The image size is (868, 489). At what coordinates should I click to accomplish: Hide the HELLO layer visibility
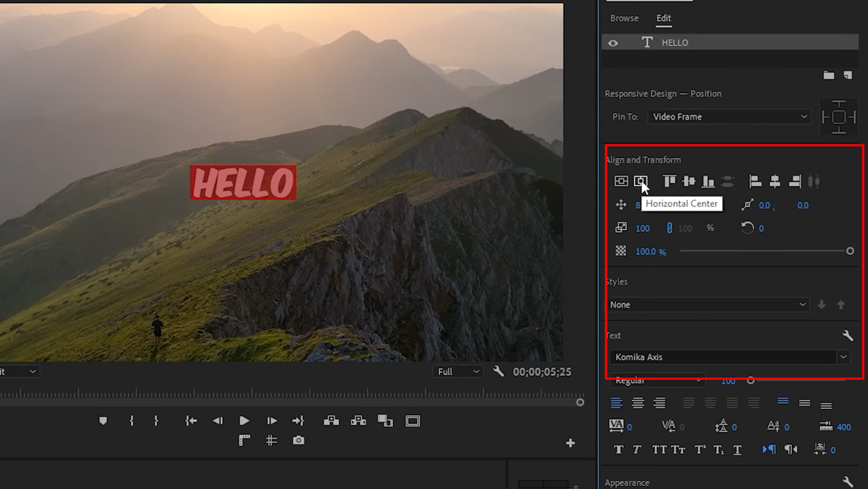(613, 42)
